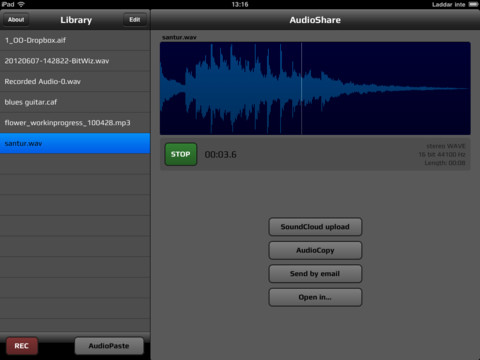Open the 'Open in...' option
The image size is (480, 360).
pos(315,297)
